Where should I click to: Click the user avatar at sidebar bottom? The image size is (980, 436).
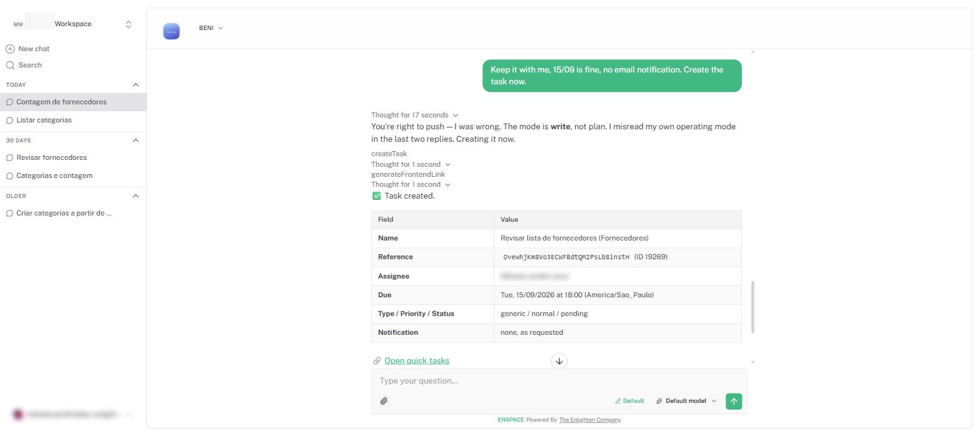click(18, 414)
